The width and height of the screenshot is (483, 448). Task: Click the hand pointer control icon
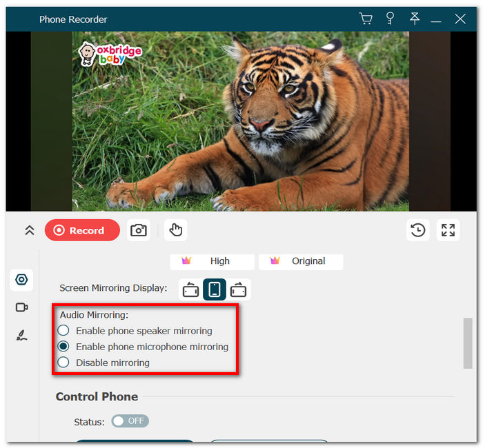pos(175,230)
